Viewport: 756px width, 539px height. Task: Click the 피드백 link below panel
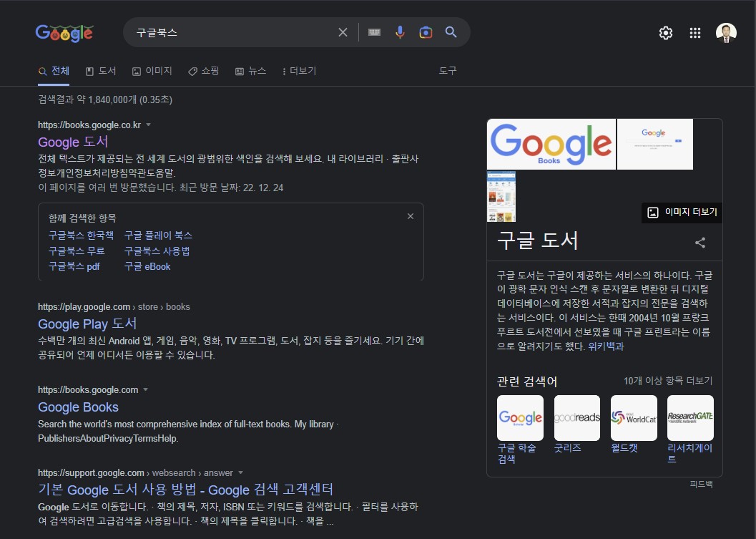tap(701, 484)
